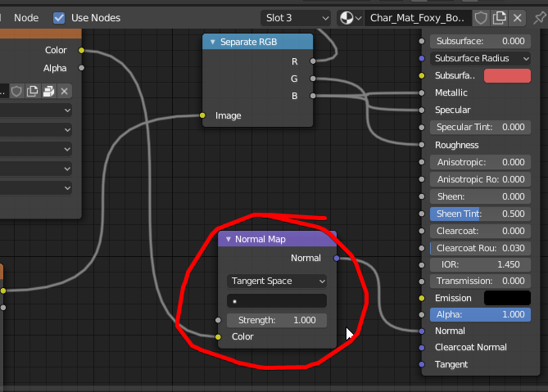Screen dimensions: 548x392
Task: Adjust the Anisotropic Rotation slider
Action: [480, 179]
